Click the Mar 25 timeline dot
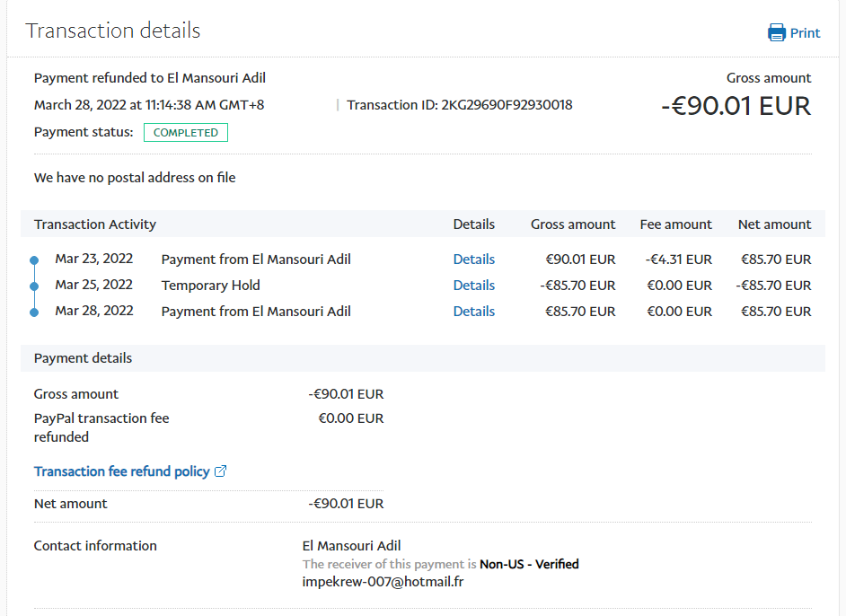Screen dimensions: 846x616 coord(34,286)
